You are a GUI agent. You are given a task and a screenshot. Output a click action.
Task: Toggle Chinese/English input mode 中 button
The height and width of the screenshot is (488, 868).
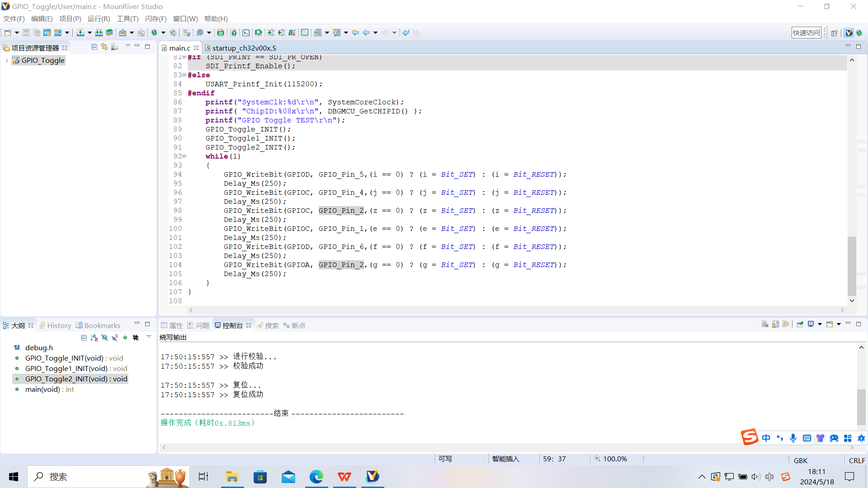766,438
